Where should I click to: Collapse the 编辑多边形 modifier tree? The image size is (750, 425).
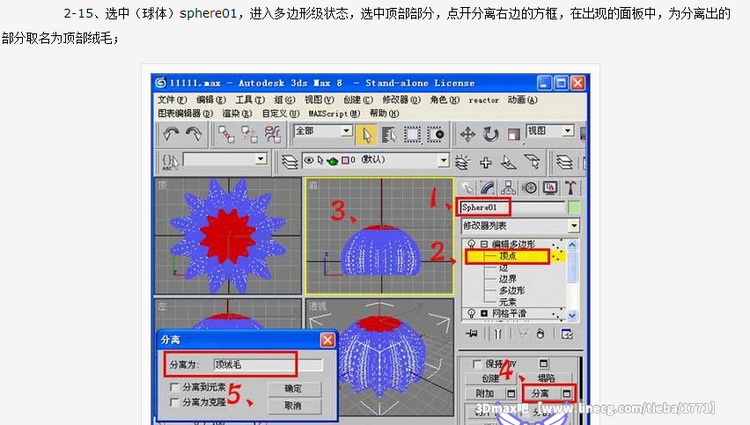pos(483,245)
